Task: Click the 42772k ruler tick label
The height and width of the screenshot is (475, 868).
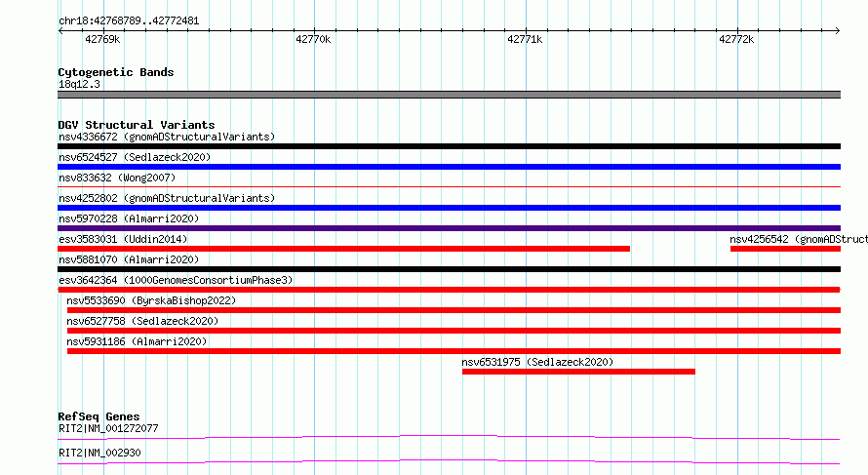Action: coord(736,39)
